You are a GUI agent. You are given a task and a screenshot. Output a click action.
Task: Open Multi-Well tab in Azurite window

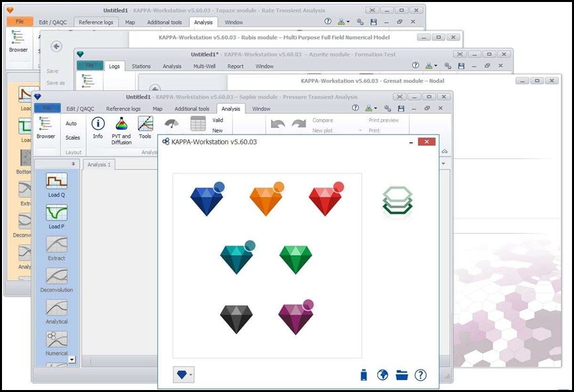(204, 67)
